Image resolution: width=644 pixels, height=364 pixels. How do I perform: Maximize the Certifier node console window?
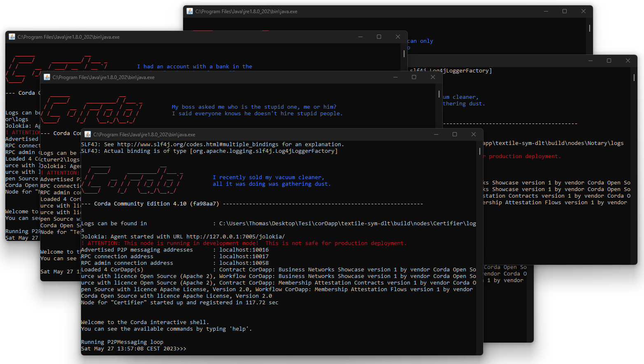(455, 134)
